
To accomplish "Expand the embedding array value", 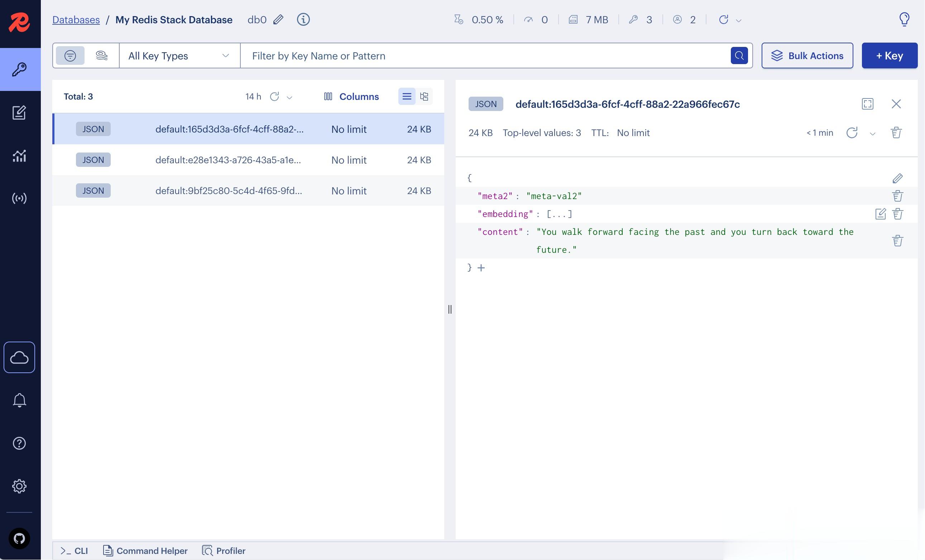I will coord(559,214).
